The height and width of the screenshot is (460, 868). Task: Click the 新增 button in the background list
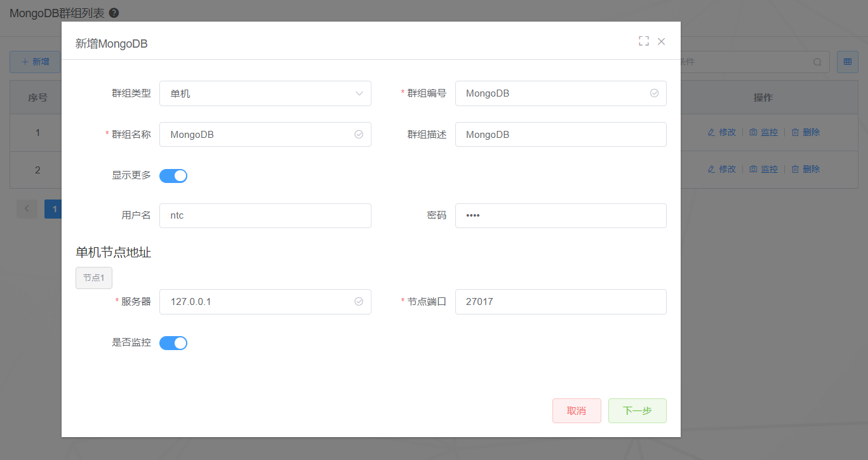click(x=35, y=62)
